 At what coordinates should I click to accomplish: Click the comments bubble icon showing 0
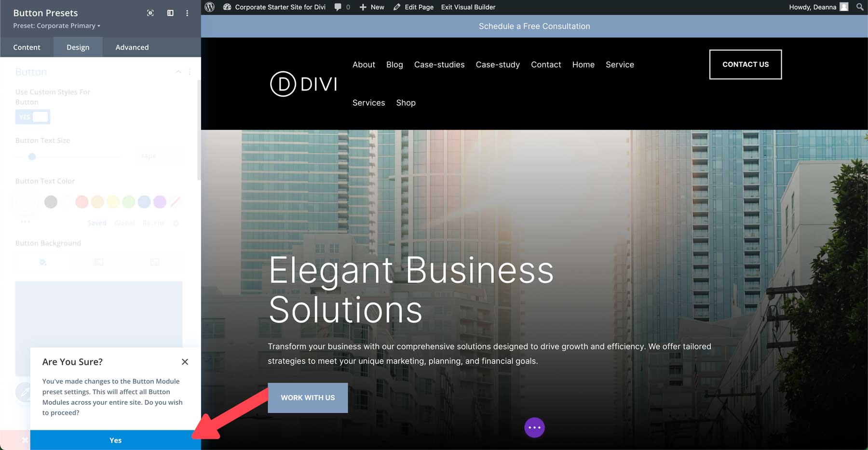[x=341, y=7]
